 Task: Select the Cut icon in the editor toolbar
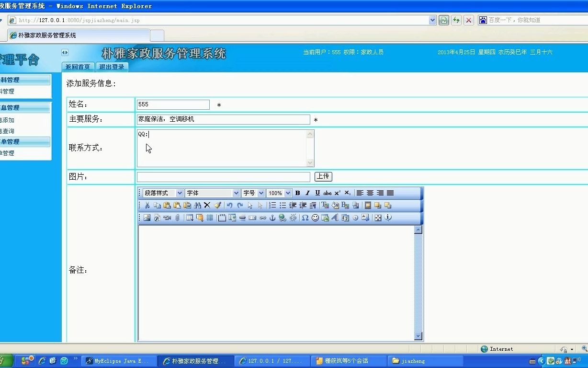tap(147, 205)
